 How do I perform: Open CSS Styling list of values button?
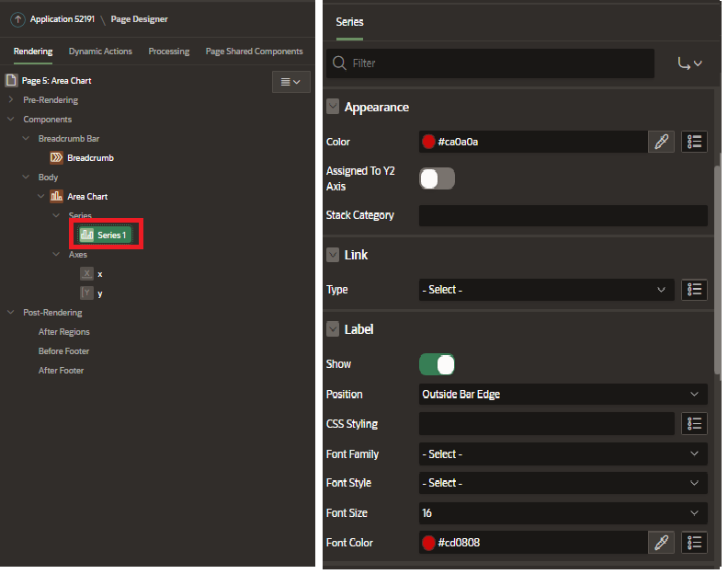694,424
